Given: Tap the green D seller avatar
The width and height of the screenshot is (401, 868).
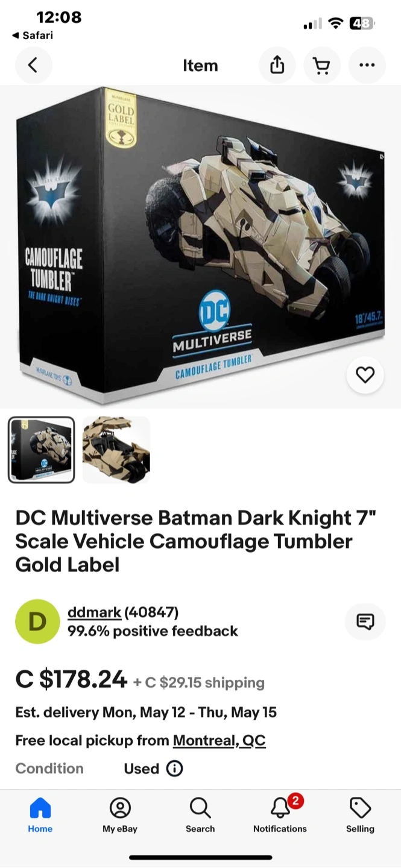Looking at the screenshot, I should pyautogui.click(x=37, y=621).
